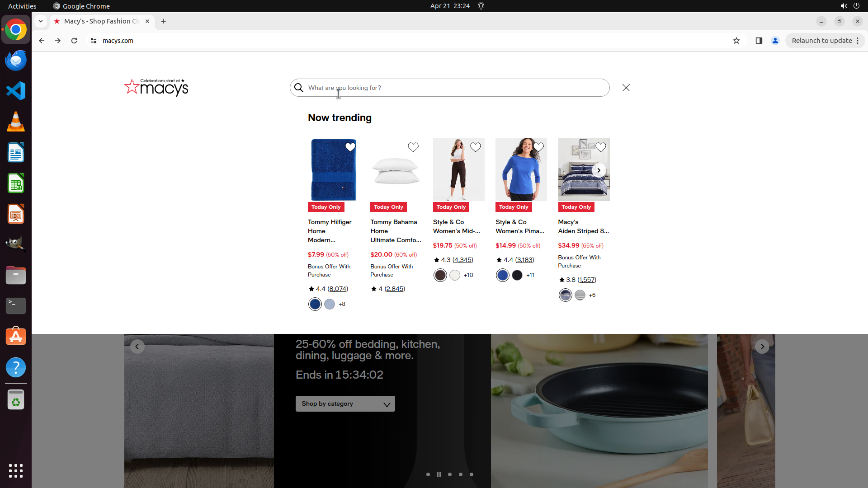Open Chrome tab search dropdown

(x=41, y=21)
